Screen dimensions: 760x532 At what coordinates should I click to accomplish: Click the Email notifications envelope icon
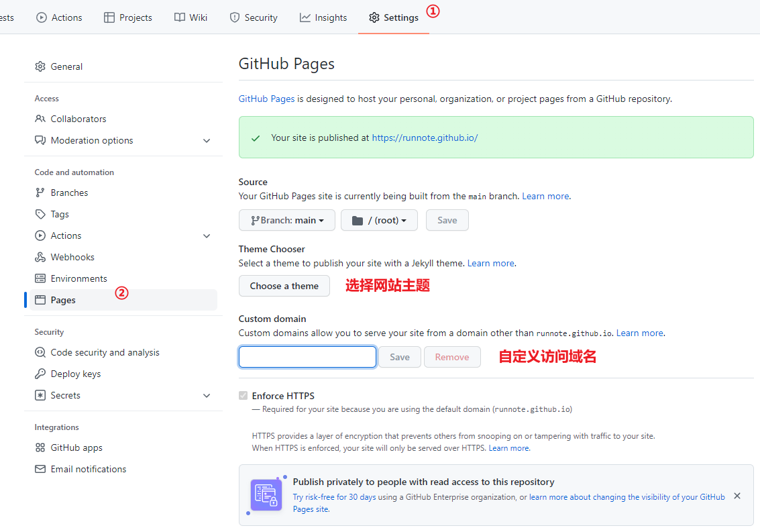point(40,469)
